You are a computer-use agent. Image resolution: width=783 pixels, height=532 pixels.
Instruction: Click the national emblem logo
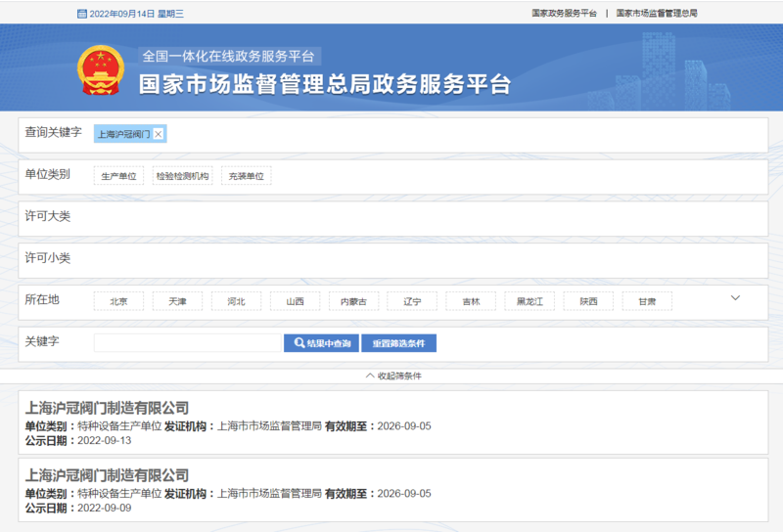101,69
